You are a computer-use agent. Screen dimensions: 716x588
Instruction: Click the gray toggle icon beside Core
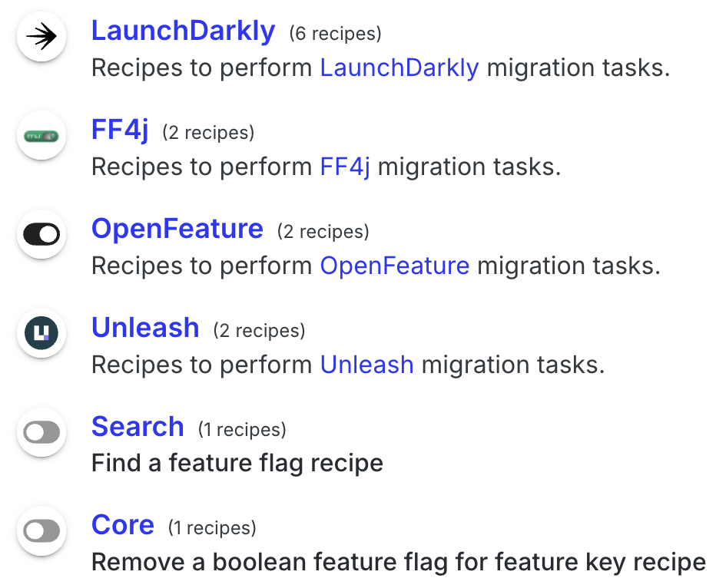coord(41,531)
